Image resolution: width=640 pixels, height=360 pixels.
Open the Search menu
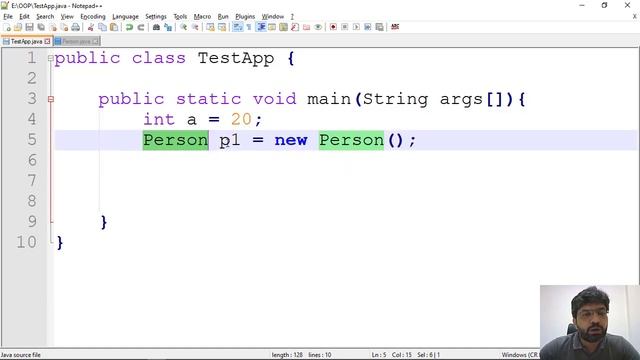tap(45, 17)
